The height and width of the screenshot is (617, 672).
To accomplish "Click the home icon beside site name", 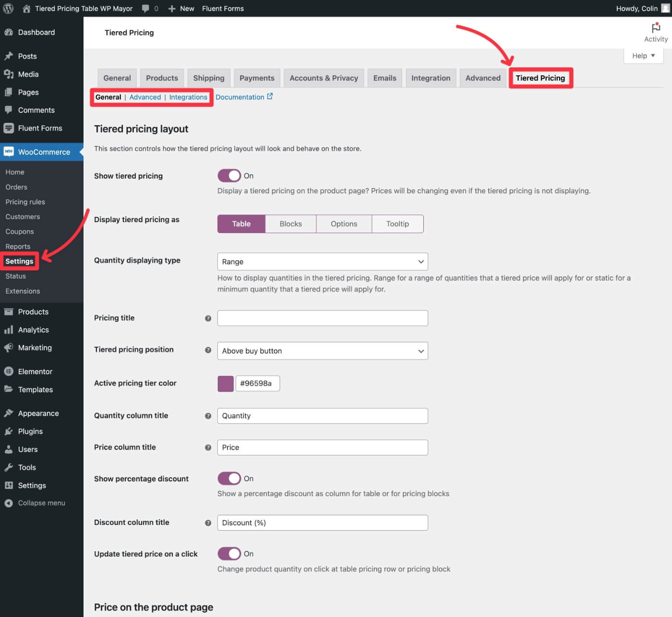I will click(x=26, y=8).
